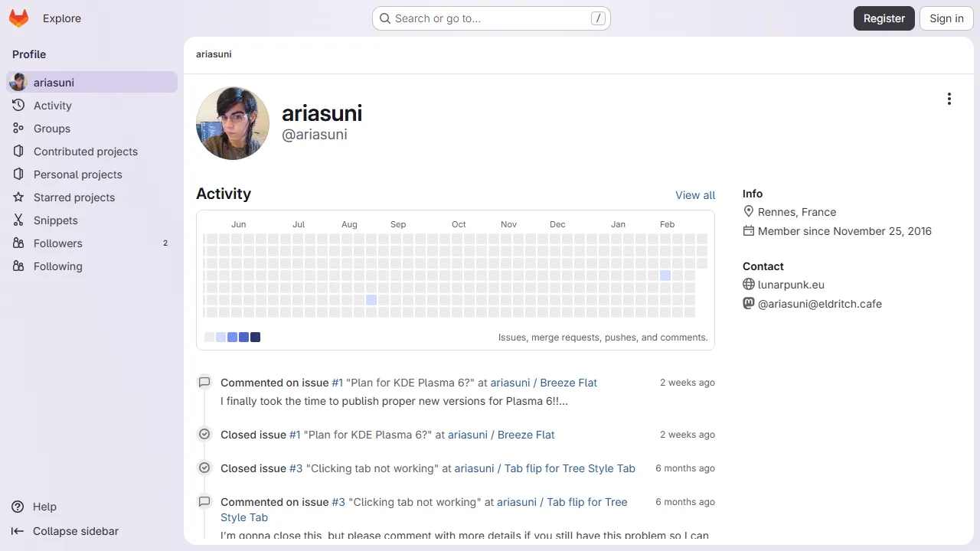The width and height of the screenshot is (980, 551).
Task: Select the Activity history icon in the sidebar
Action: (18, 105)
